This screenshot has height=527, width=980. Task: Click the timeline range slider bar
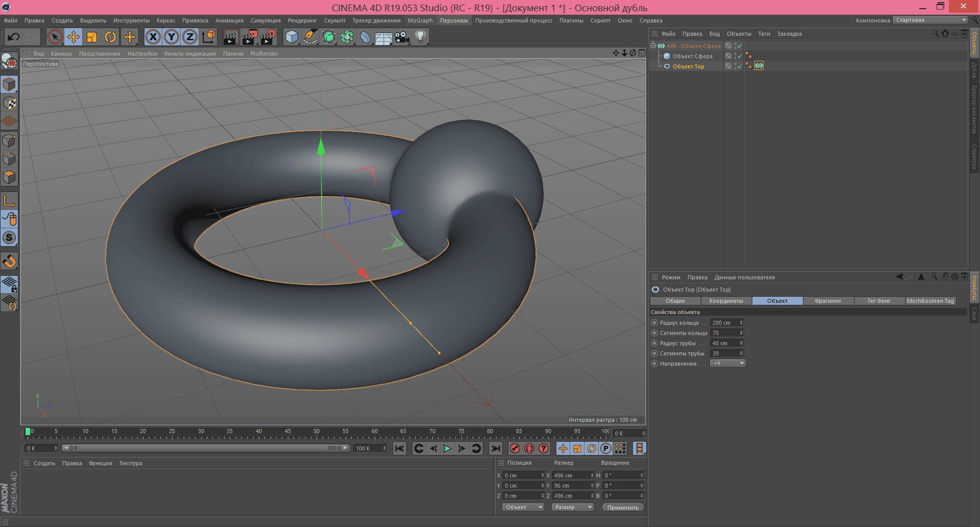click(205, 448)
